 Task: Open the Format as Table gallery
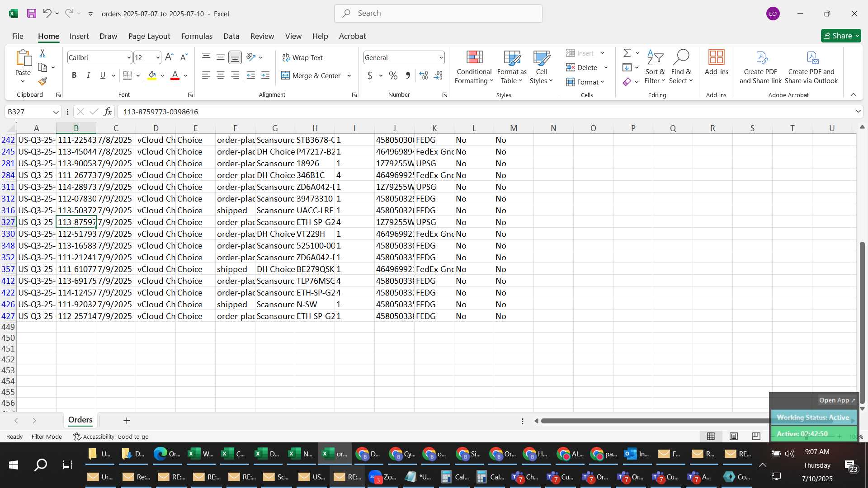coord(512,67)
